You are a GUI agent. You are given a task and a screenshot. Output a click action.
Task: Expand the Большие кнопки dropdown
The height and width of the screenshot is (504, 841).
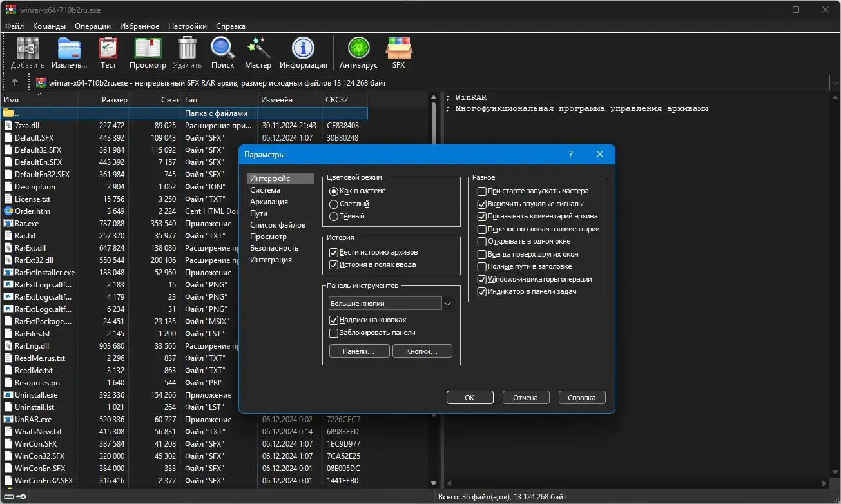(448, 304)
